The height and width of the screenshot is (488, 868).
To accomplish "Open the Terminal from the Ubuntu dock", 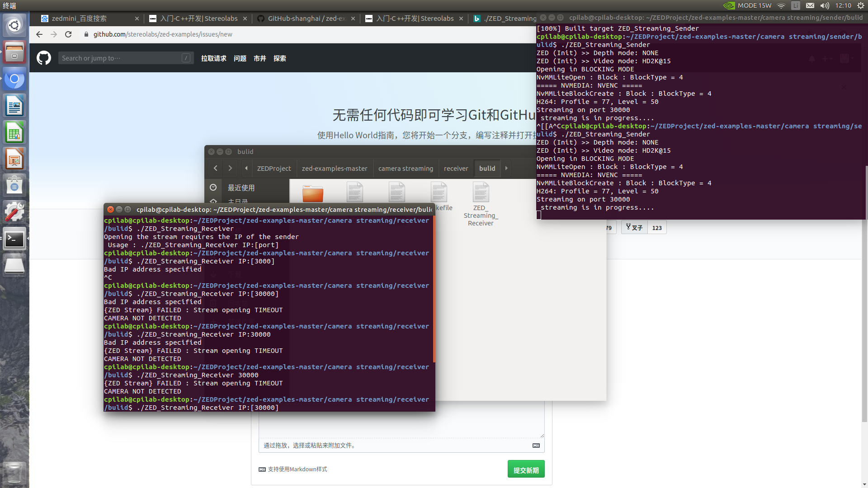I will point(14,239).
